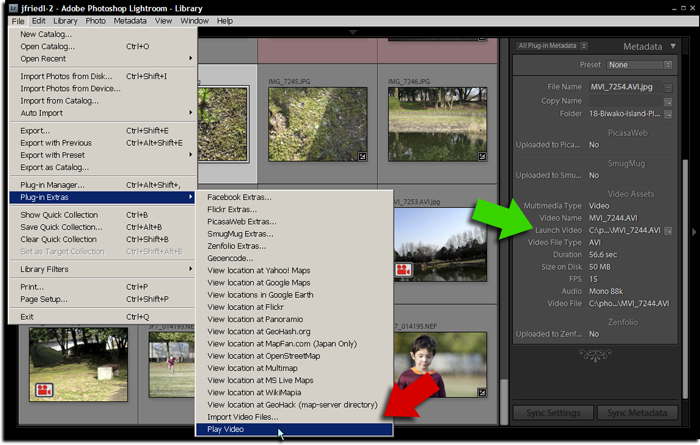Choose Save Quick Collection
700x445 pixels.
102,227
